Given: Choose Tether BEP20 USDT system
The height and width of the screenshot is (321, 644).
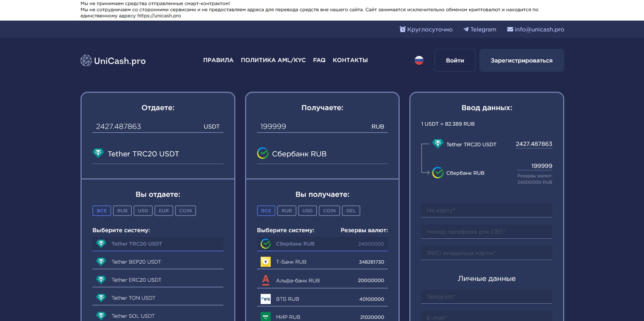Looking at the screenshot, I should point(158,262).
